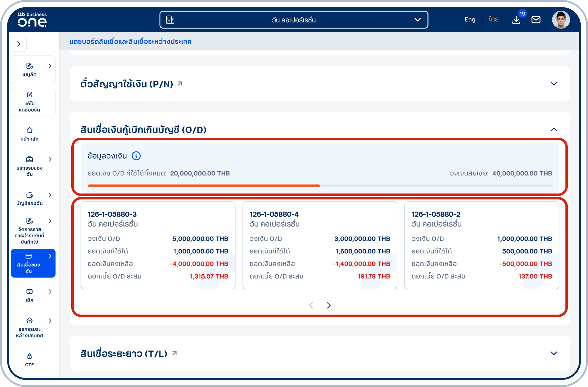Switch language to Eng
588x387 pixels.
pyautogui.click(x=470, y=20)
